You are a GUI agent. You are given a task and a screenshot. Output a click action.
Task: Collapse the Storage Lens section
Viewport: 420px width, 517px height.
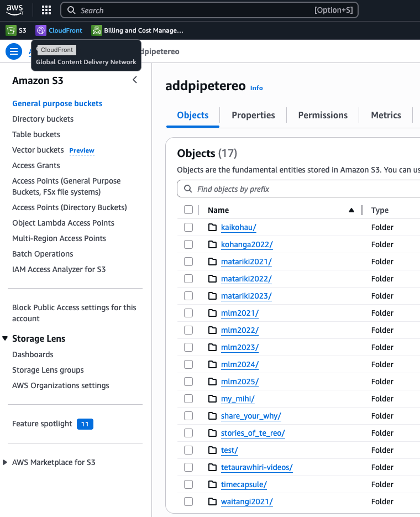[x=6, y=338]
